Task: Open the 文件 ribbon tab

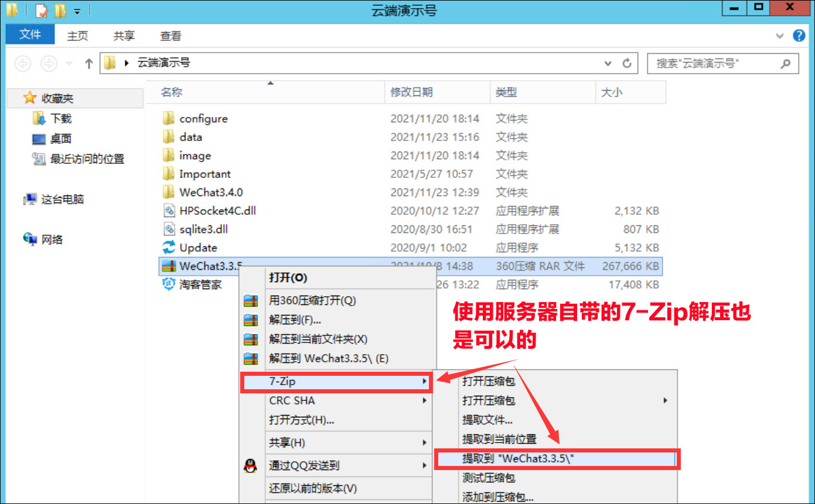Action: coord(30,35)
